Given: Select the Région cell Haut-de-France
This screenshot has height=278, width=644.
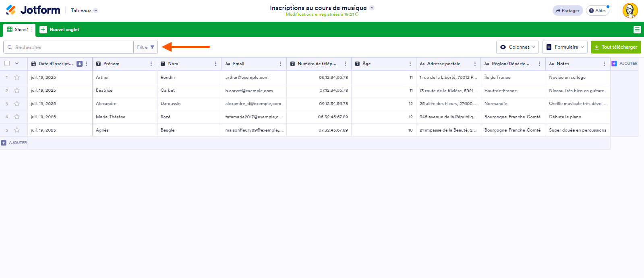Looking at the screenshot, I should click(513, 91).
